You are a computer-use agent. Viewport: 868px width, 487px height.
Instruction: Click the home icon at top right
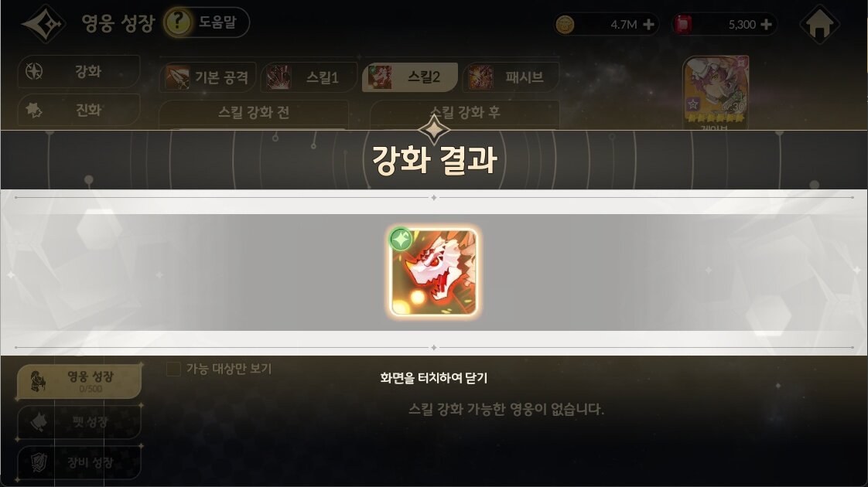tap(819, 24)
